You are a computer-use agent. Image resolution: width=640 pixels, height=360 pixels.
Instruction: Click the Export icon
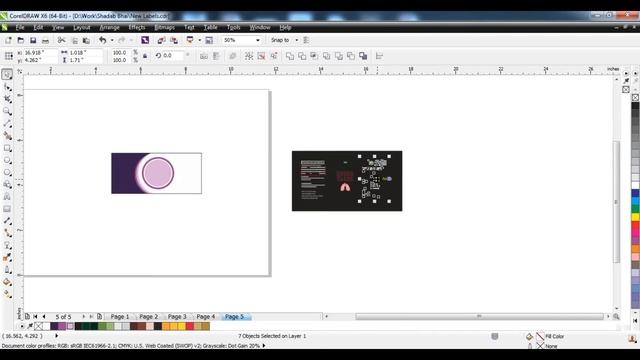(x=174, y=40)
